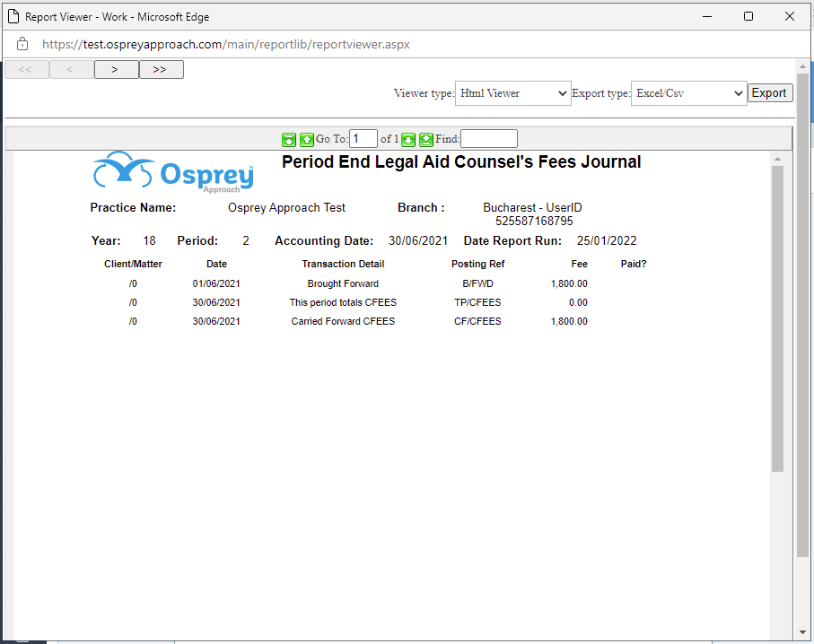This screenshot has height=644, width=814.
Task: Click the inner report scrollbar up arrow
Action: point(777,159)
